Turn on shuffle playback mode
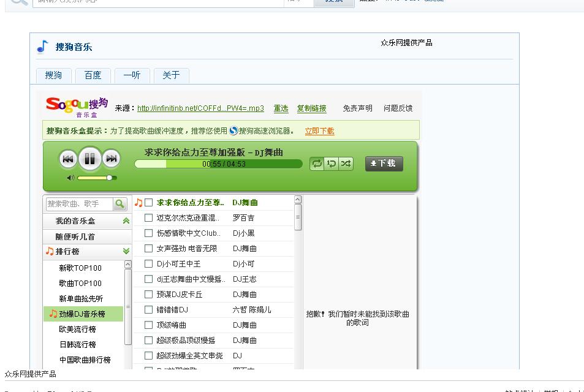 [x=346, y=164]
